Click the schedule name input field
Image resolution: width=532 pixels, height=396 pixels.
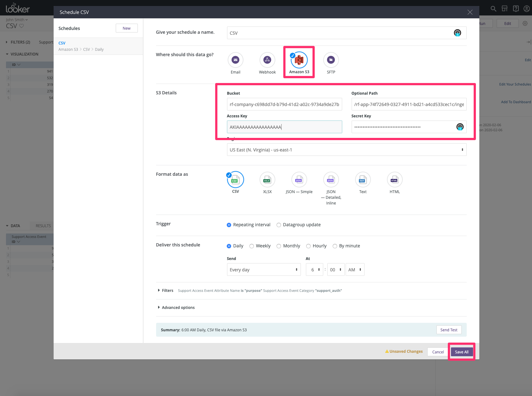[347, 33]
